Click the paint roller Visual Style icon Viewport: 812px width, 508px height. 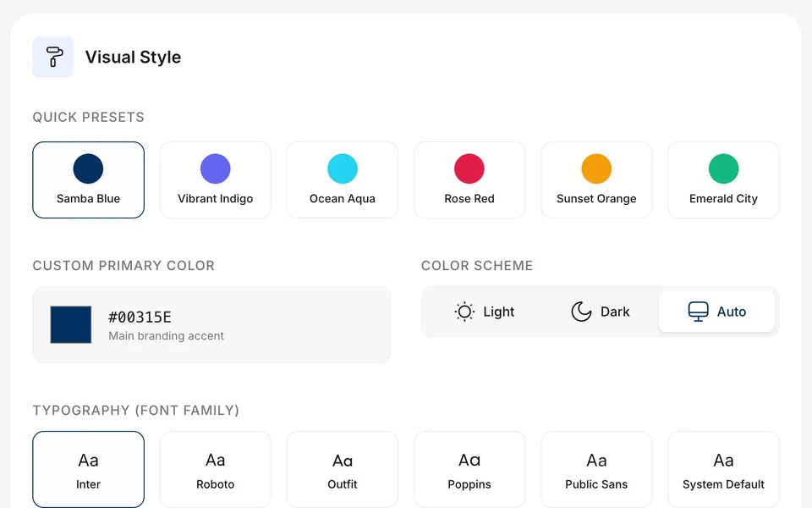coord(52,57)
